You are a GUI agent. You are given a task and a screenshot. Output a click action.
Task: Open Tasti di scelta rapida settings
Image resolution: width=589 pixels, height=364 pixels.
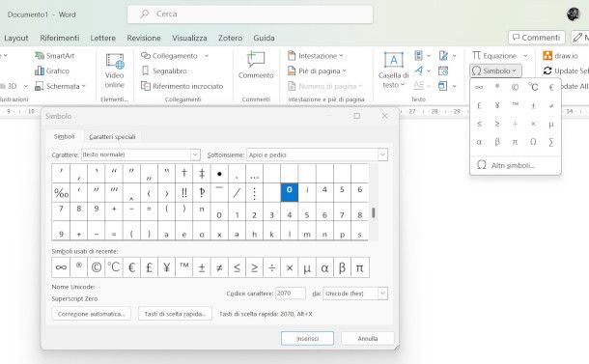[175, 314]
